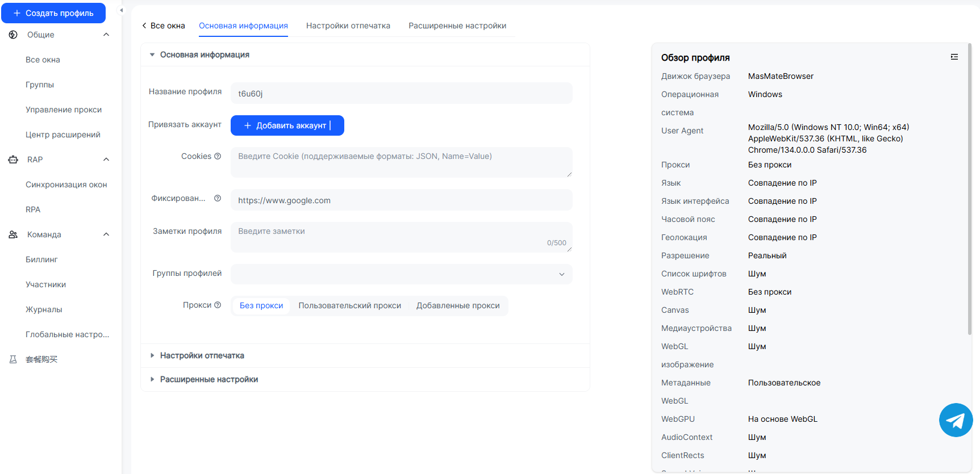Click the Telegram support floating icon
This screenshot has height=474, width=980.
[956, 420]
